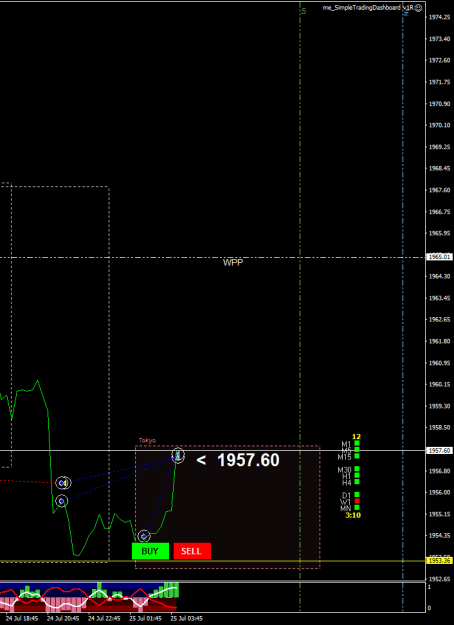Click the Tokyo session box label
This screenshot has height=625, width=454.
147,440
